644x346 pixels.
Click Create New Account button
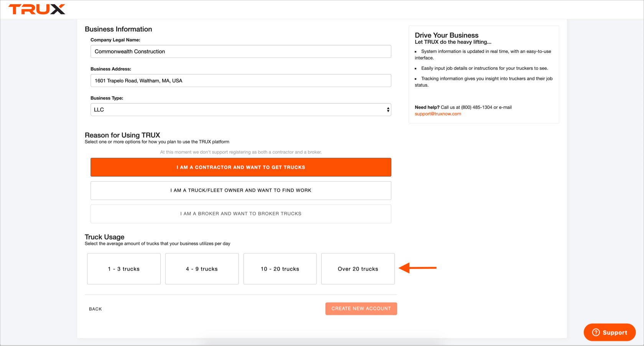(x=361, y=309)
